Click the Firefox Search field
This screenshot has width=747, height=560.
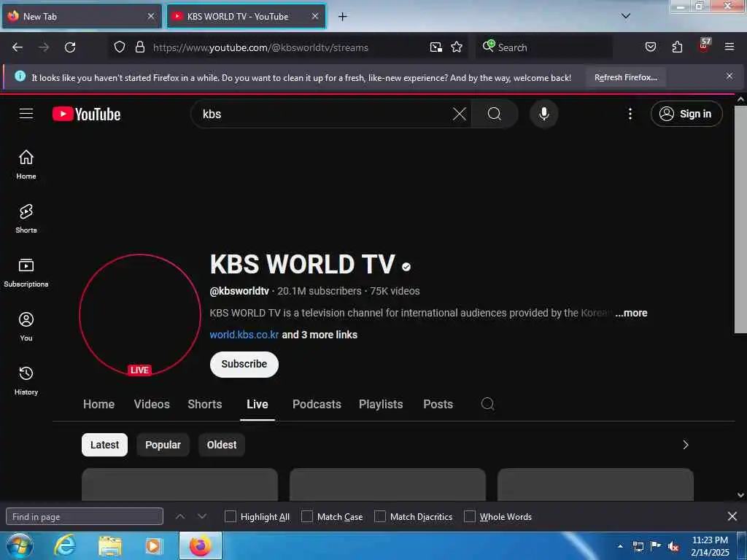tap(546, 47)
